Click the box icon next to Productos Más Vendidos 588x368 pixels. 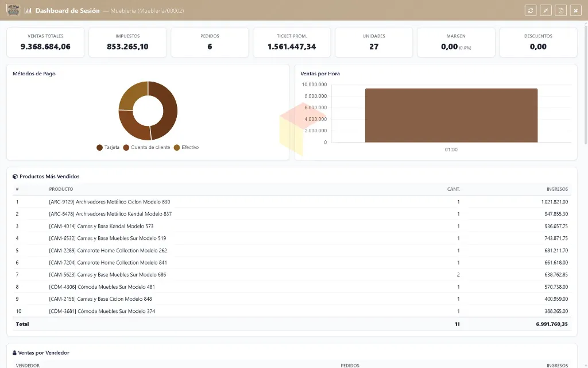pos(15,177)
